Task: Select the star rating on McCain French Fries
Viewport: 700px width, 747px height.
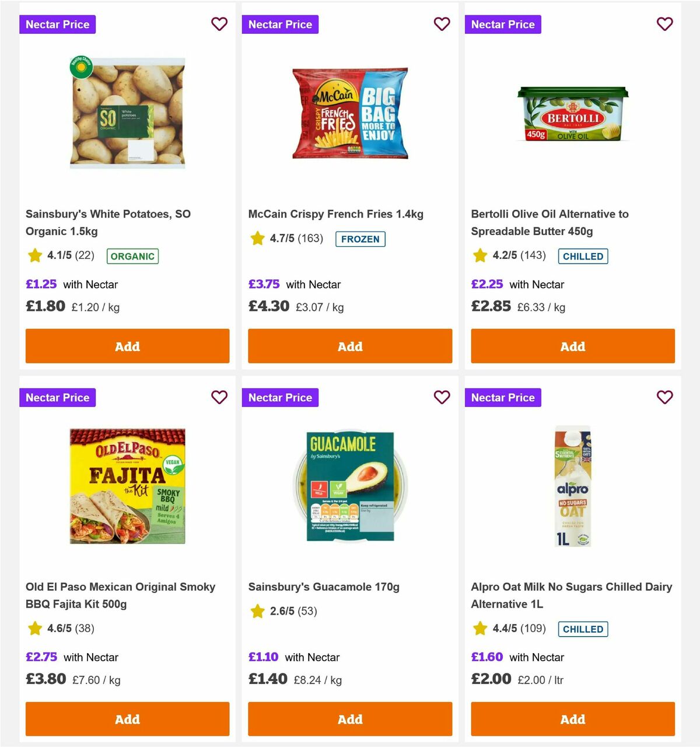Action: pyautogui.click(x=257, y=238)
